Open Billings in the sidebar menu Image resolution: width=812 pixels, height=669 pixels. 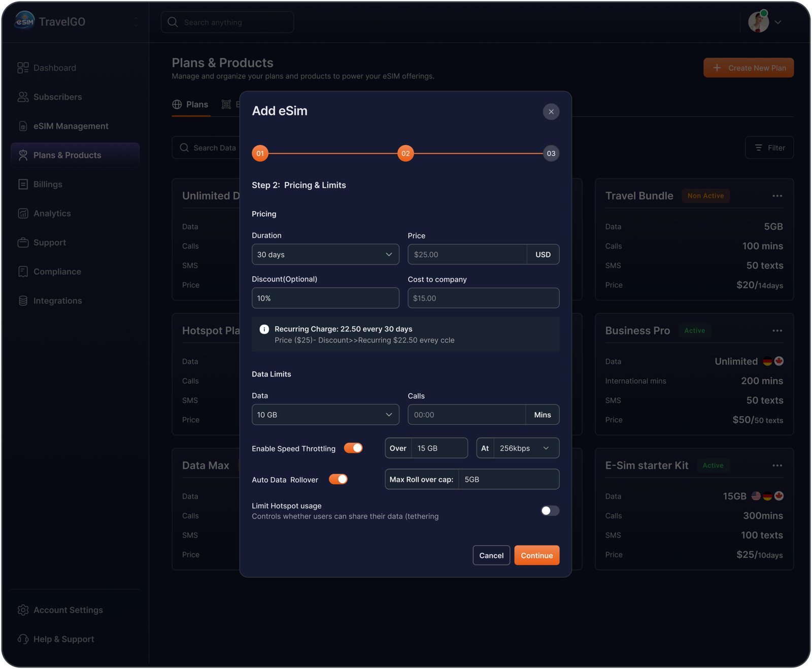coord(48,184)
